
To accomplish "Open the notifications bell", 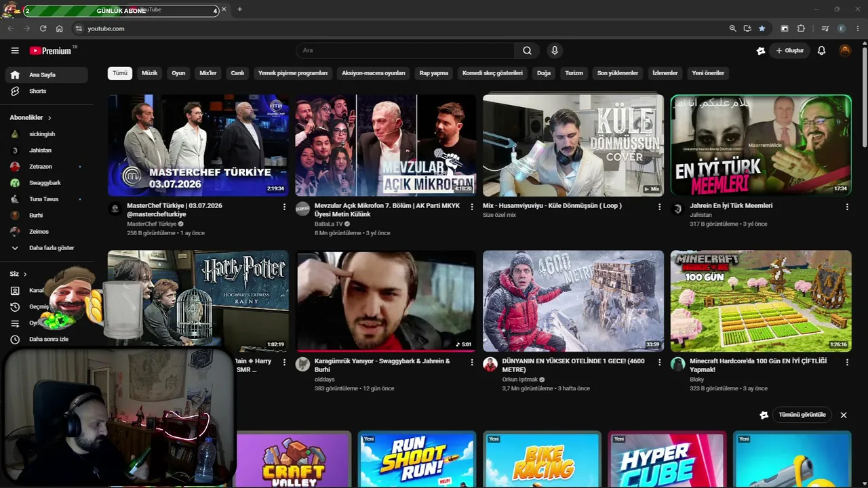I will click(x=821, y=51).
